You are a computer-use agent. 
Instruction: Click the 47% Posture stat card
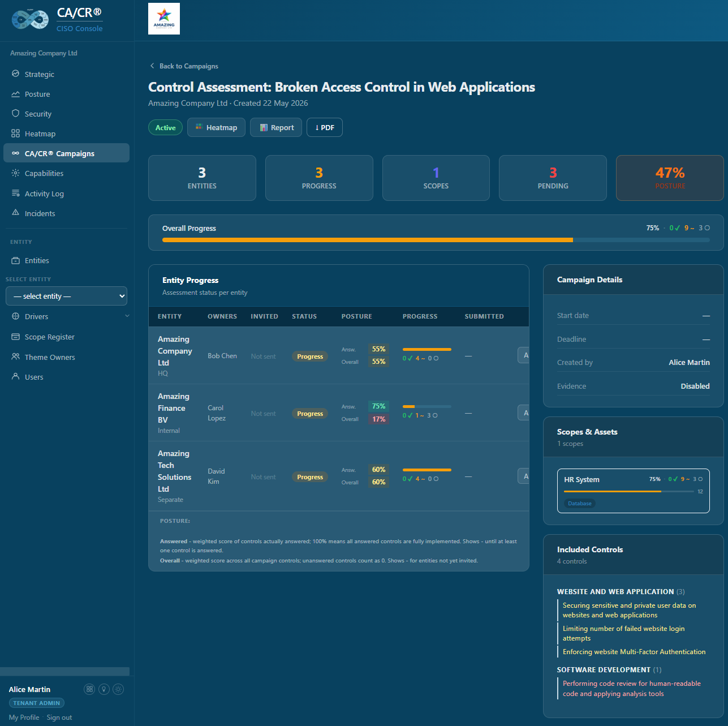670,178
